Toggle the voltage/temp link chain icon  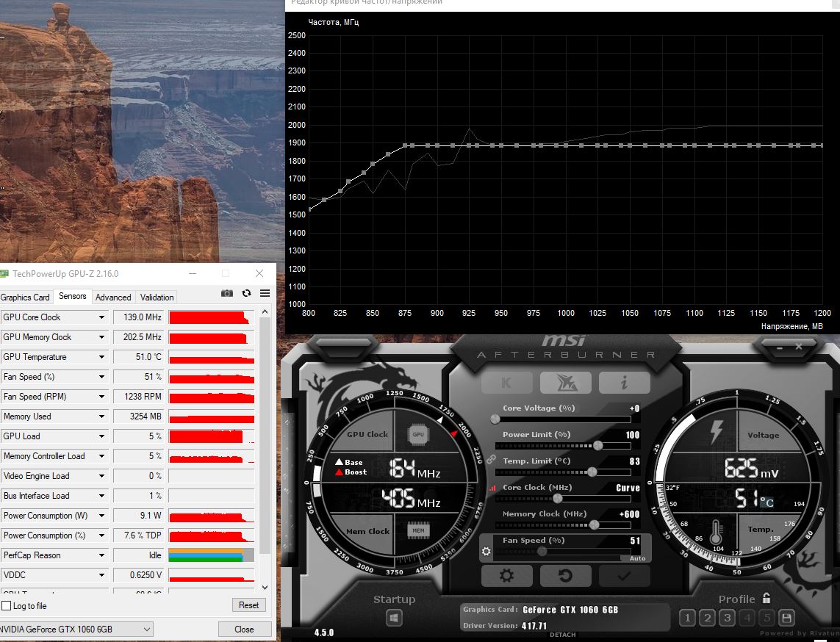[x=491, y=459]
